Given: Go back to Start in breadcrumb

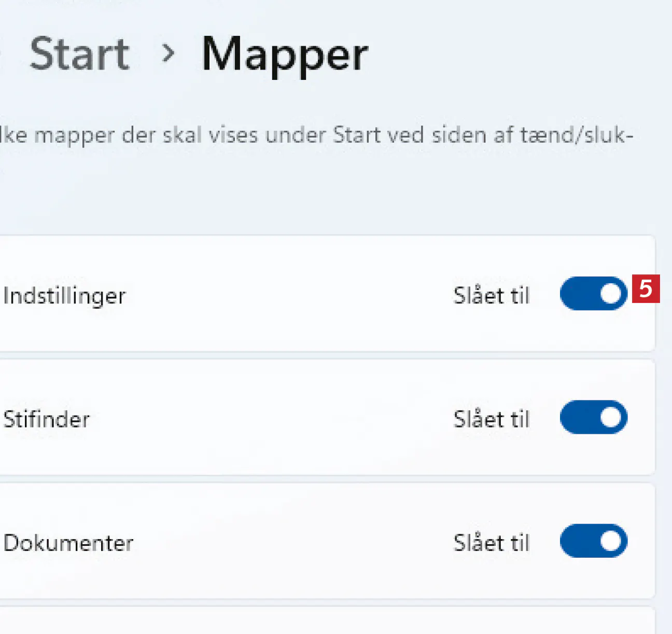Looking at the screenshot, I should 79,54.
